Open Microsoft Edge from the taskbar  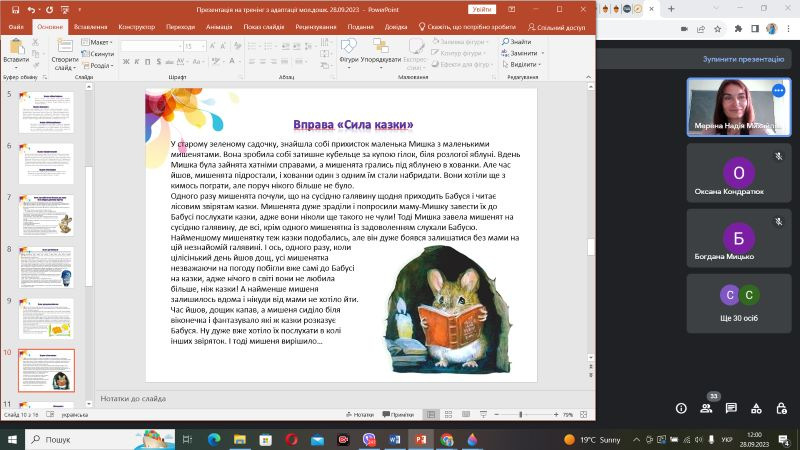[x=214, y=439]
